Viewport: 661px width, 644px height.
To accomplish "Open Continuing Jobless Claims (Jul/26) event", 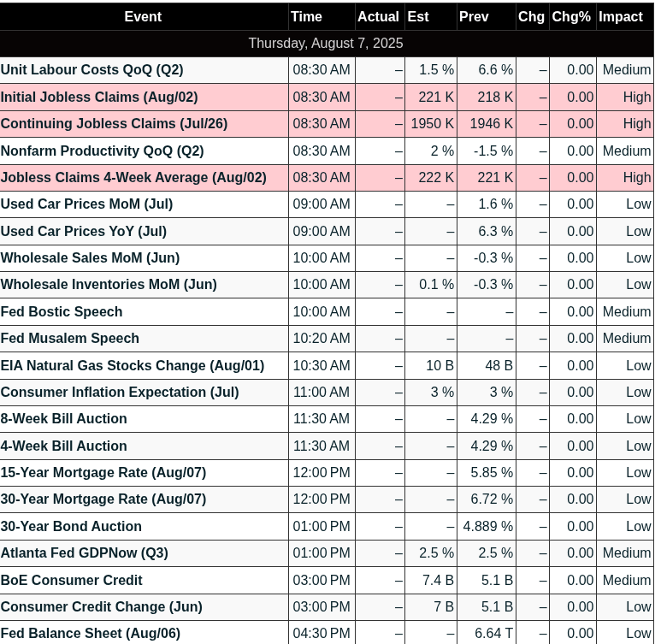I will [114, 123].
